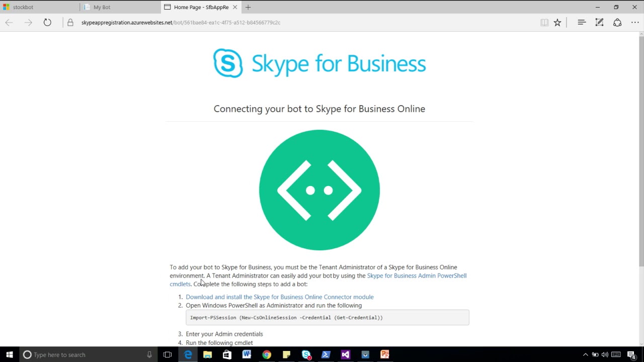Open a new browser tab
The width and height of the screenshot is (644, 362).
click(x=248, y=7)
